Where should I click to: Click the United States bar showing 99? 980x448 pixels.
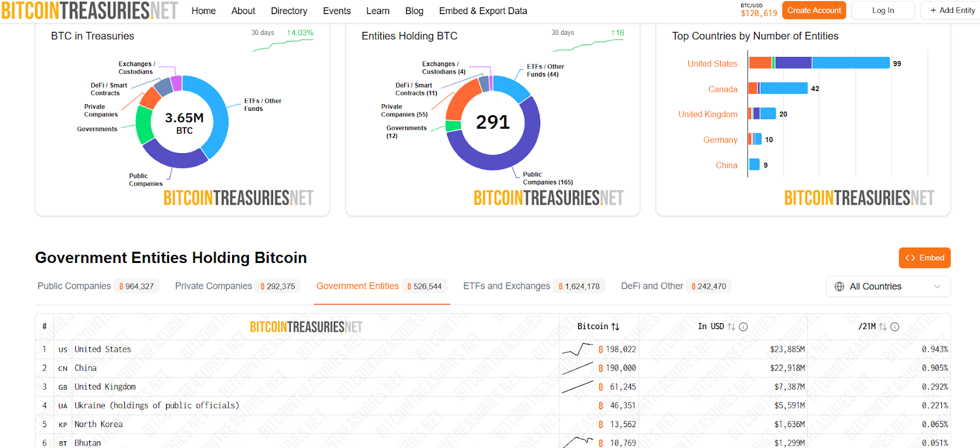coord(819,63)
